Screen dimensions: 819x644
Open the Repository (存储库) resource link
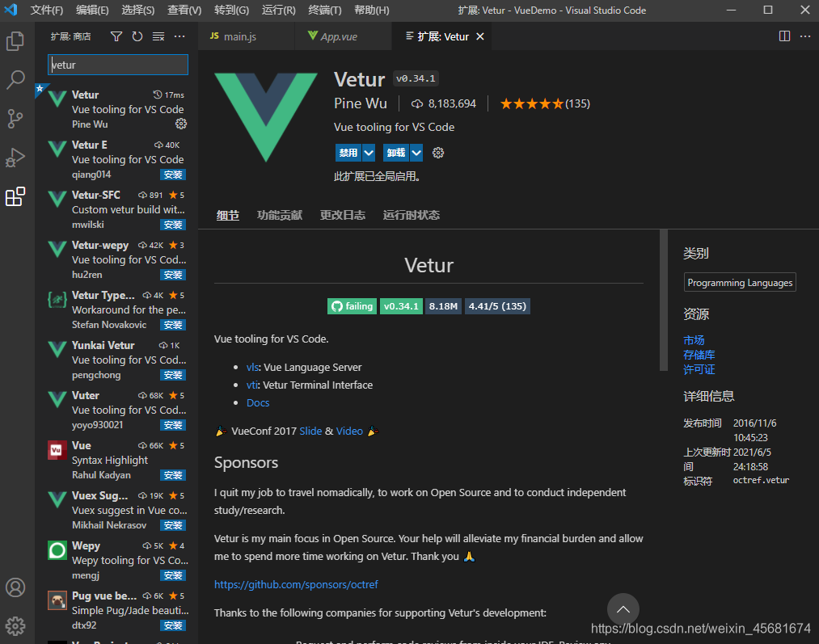click(x=699, y=355)
